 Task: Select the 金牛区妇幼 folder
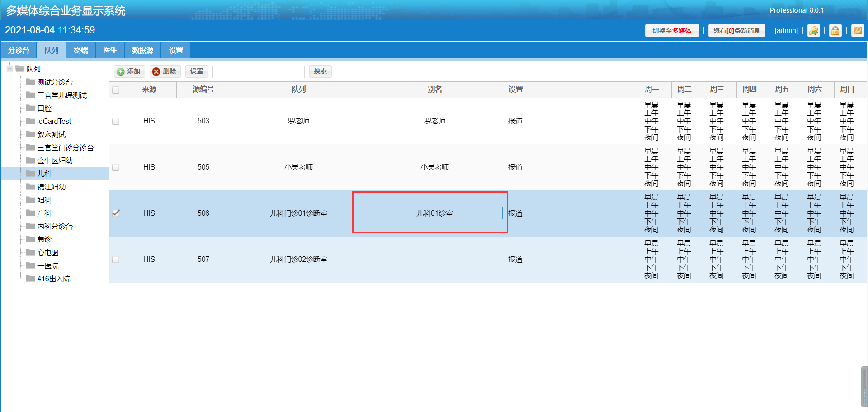click(x=55, y=161)
